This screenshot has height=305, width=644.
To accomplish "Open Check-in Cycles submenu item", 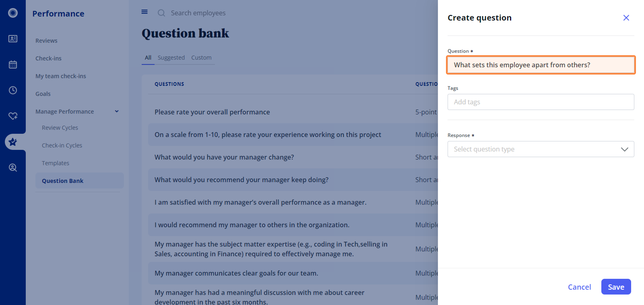I will (x=62, y=145).
